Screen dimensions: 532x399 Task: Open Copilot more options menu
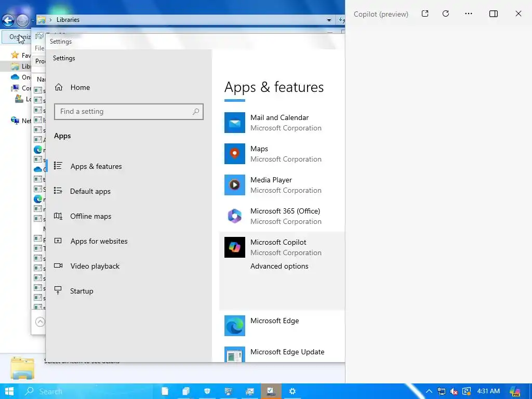click(x=469, y=14)
